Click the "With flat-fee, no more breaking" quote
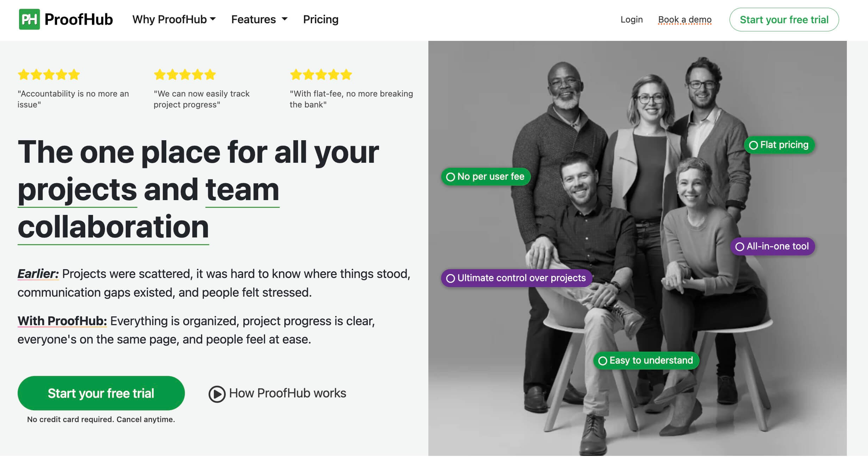This screenshot has height=458, width=868. [351, 99]
